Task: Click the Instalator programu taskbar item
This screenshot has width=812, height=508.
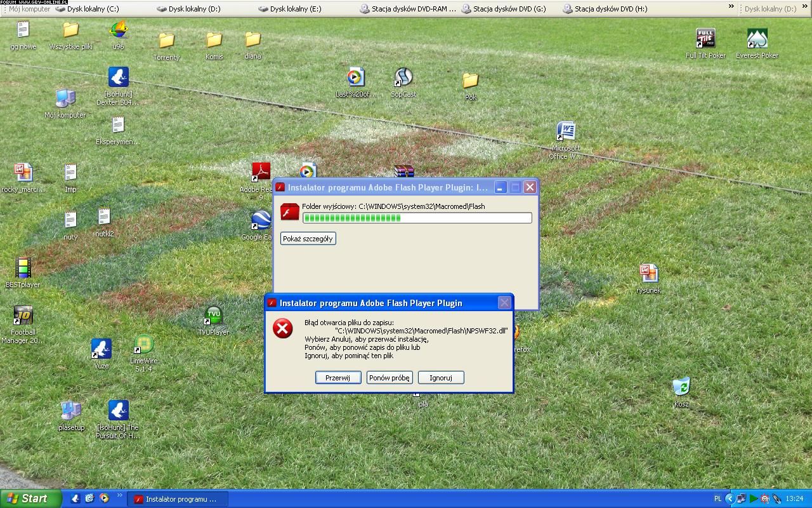Action: 176,499
